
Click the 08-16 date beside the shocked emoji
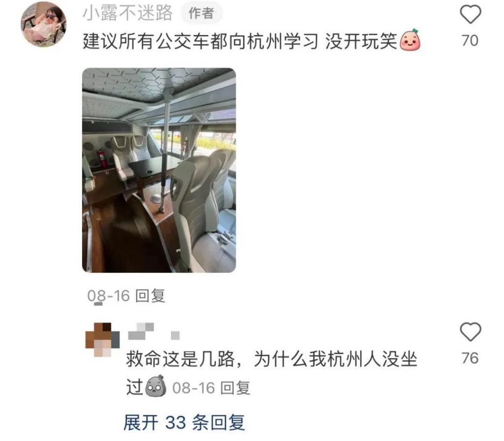click(193, 388)
